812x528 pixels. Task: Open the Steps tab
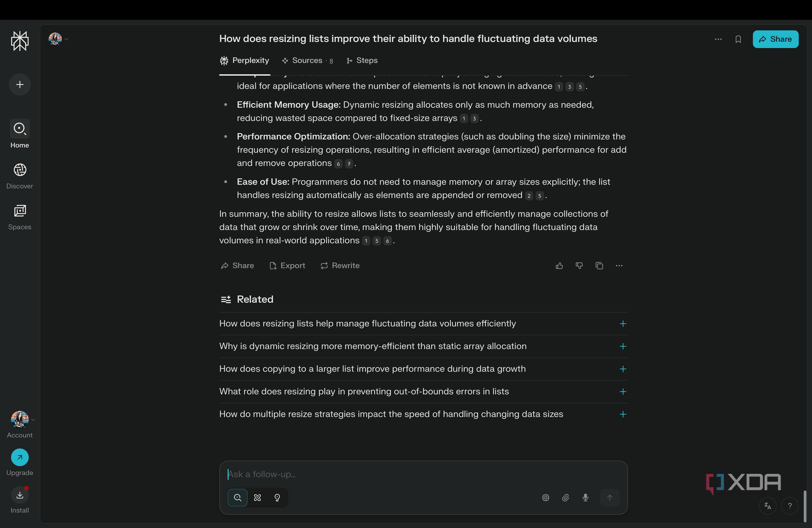point(362,61)
